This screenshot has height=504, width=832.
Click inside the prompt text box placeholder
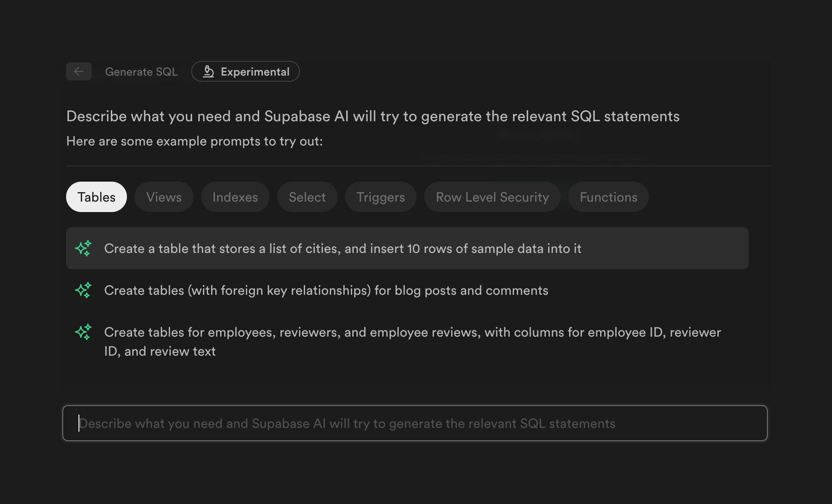pos(347,423)
